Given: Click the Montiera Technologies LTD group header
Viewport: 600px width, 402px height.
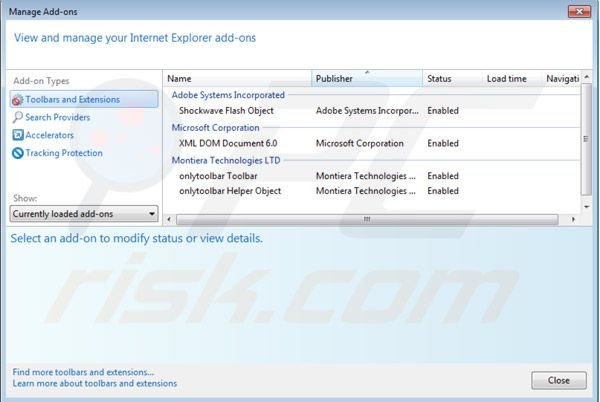Looking at the screenshot, I should [226, 160].
